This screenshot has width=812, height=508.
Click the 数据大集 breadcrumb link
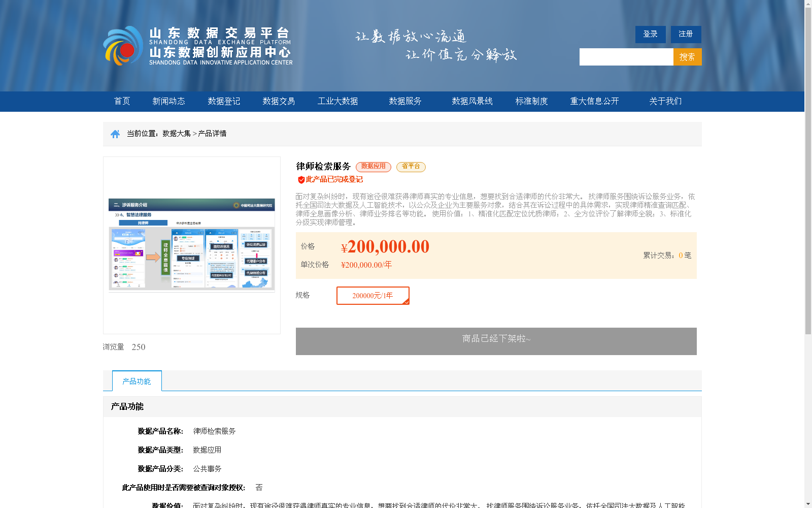tap(177, 134)
